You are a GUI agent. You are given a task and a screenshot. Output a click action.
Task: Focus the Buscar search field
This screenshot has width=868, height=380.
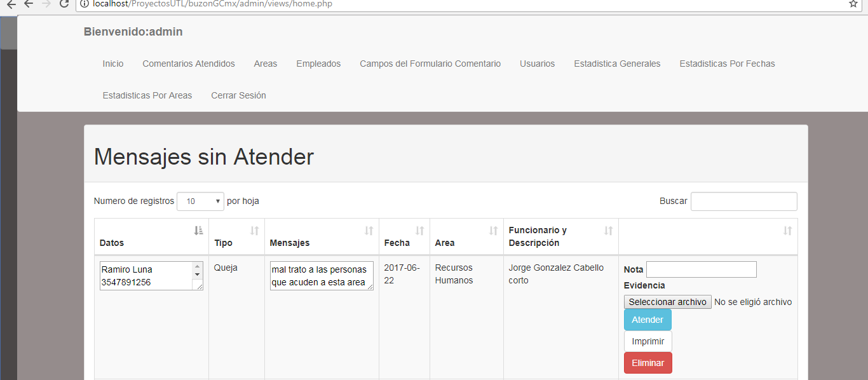(x=743, y=201)
